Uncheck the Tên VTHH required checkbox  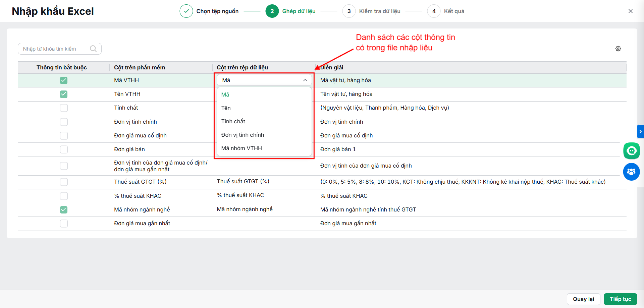[64, 94]
